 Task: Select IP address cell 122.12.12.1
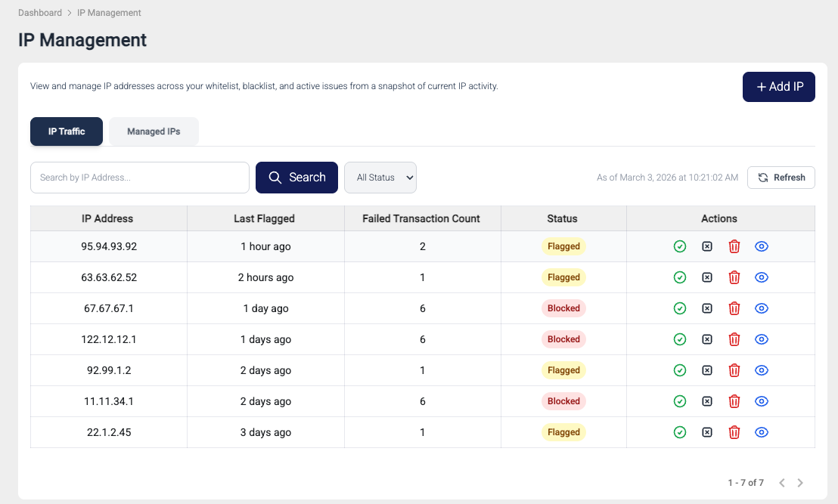coord(108,339)
